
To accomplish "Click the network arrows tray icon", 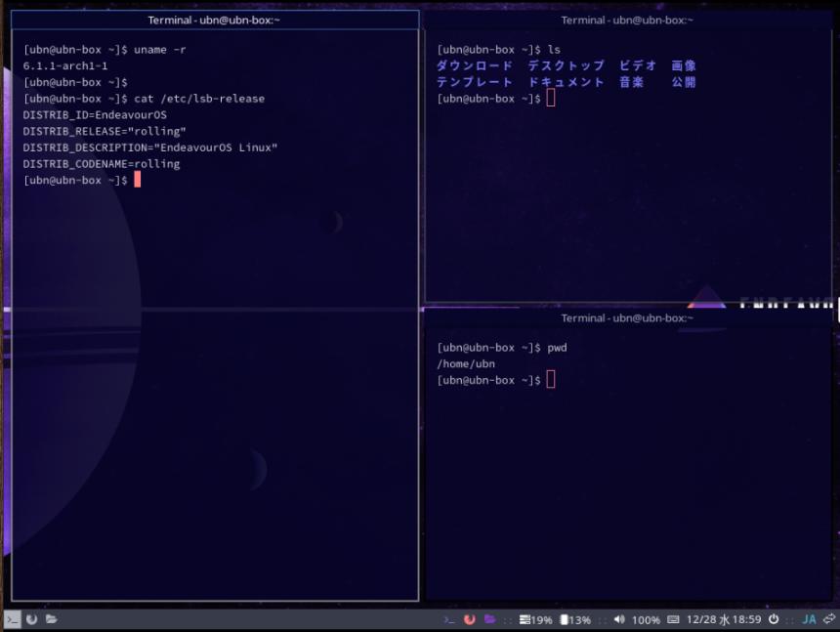I will coord(829,619).
